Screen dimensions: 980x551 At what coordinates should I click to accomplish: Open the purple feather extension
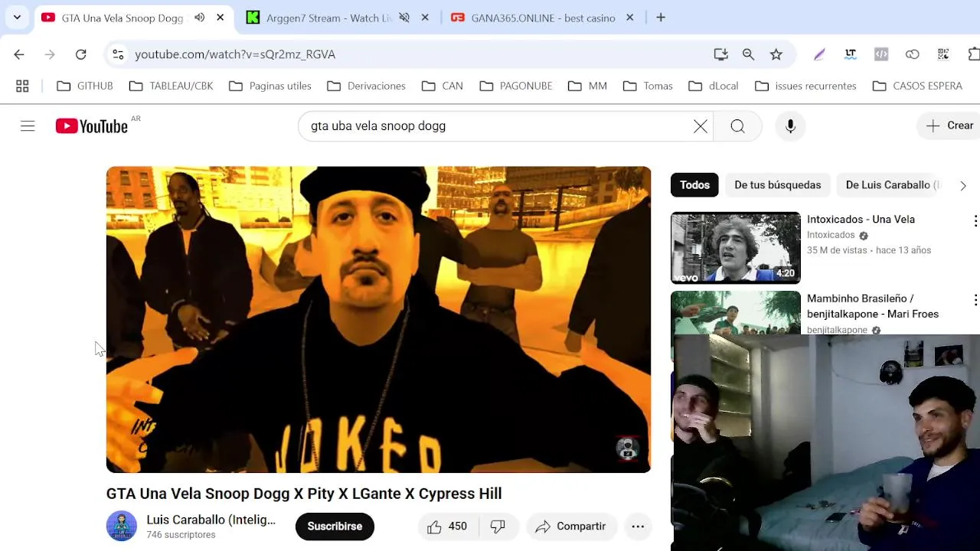tap(819, 54)
